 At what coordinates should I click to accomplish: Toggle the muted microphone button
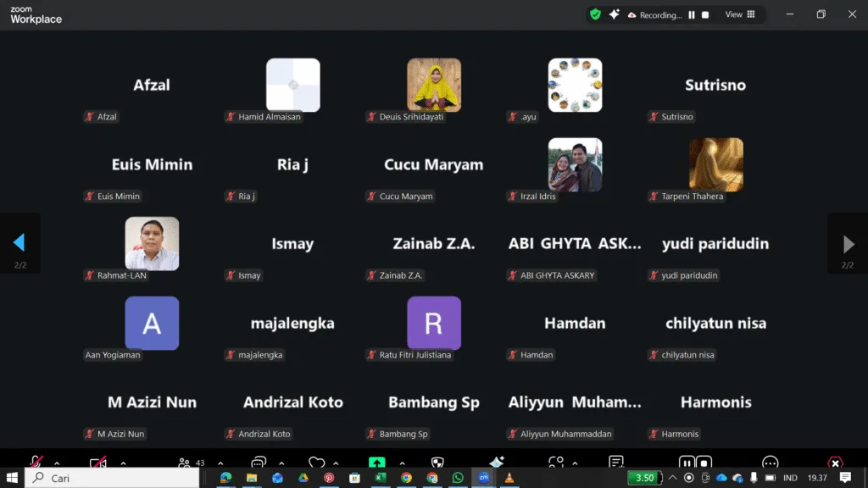coord(36,462)
